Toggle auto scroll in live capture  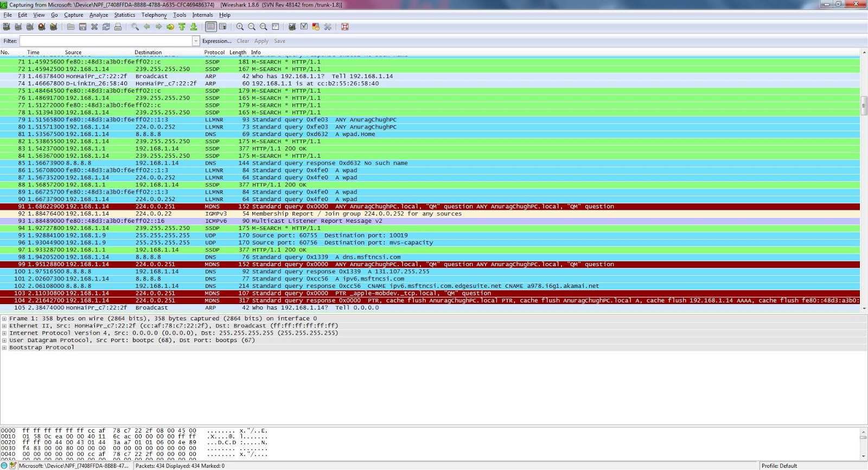[x=222, y=27]
